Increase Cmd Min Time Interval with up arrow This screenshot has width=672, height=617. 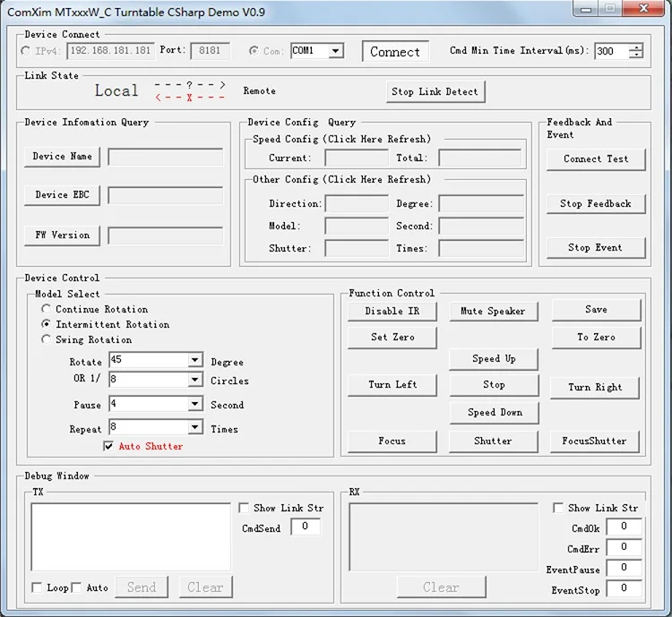click(x=635, y=47)
